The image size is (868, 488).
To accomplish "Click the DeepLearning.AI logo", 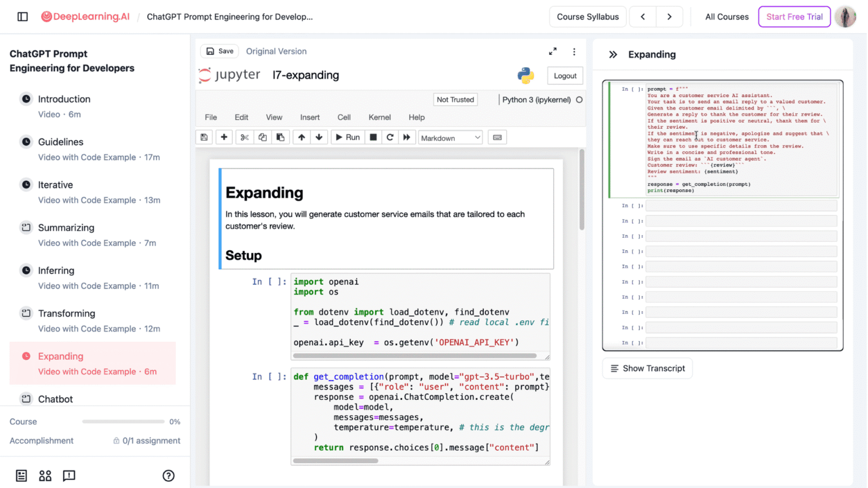I will click(x=85, y=17).
